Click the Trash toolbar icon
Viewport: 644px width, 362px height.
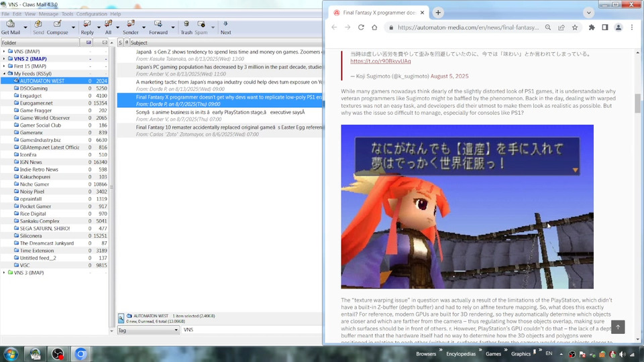click(186, 25)
